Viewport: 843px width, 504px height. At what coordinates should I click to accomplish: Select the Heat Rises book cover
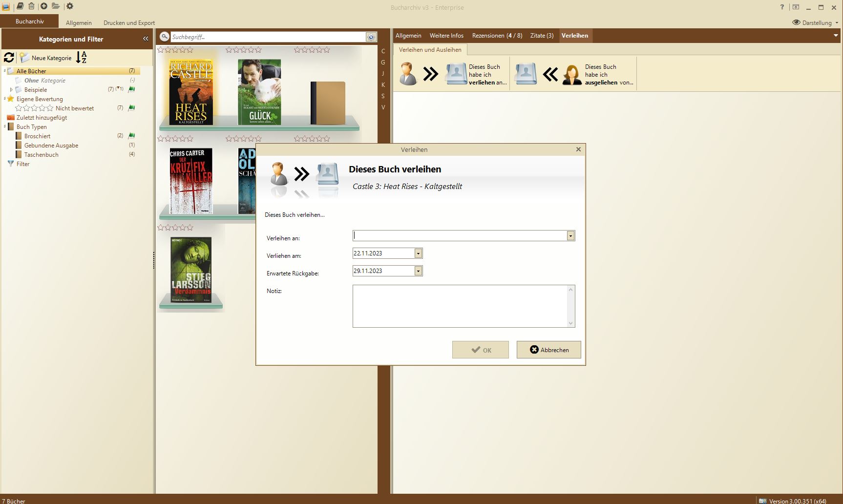coord(191,92)
